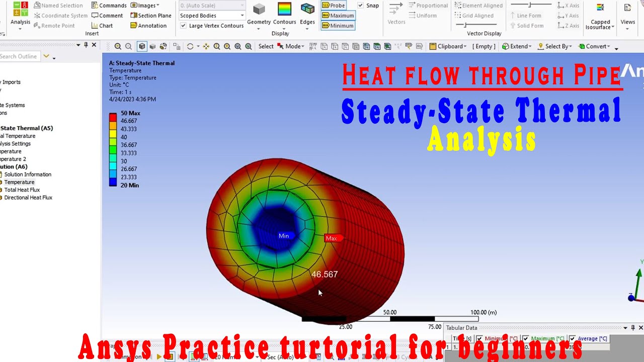
Task: Click the red 50 Max legend color band
Action: (113, 117)
